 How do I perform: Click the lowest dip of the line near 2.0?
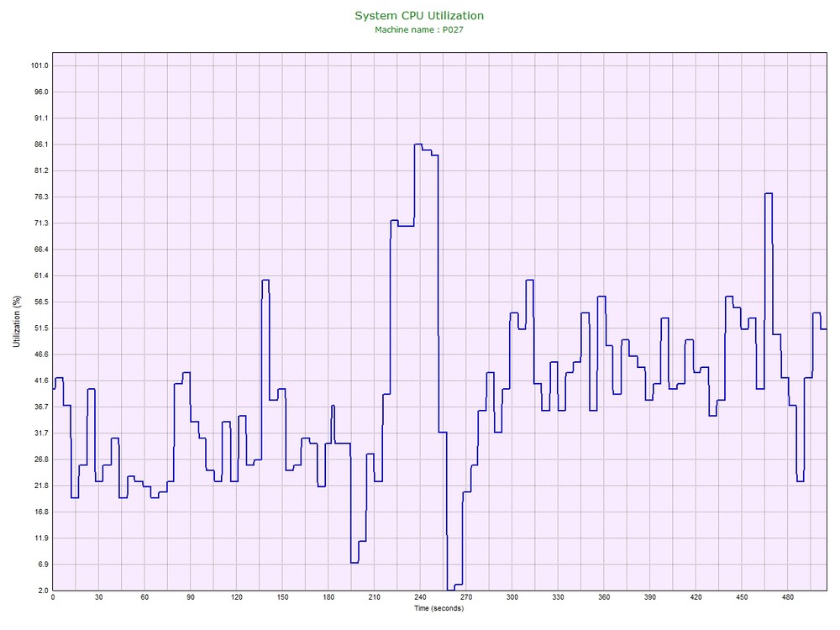pos(451,590)
